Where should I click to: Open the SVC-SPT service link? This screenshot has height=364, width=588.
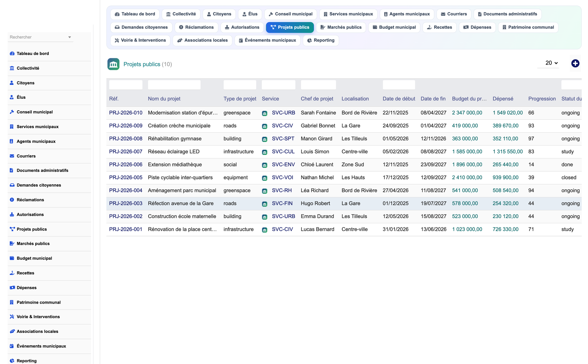pyautogui.click(x=283, y=139)
